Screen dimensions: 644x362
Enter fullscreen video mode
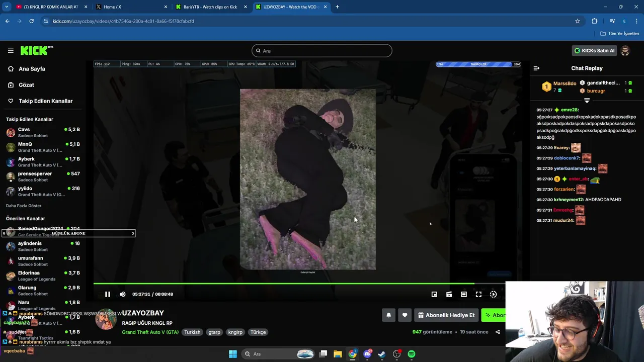pyautogui.click(x=478, y=294)
